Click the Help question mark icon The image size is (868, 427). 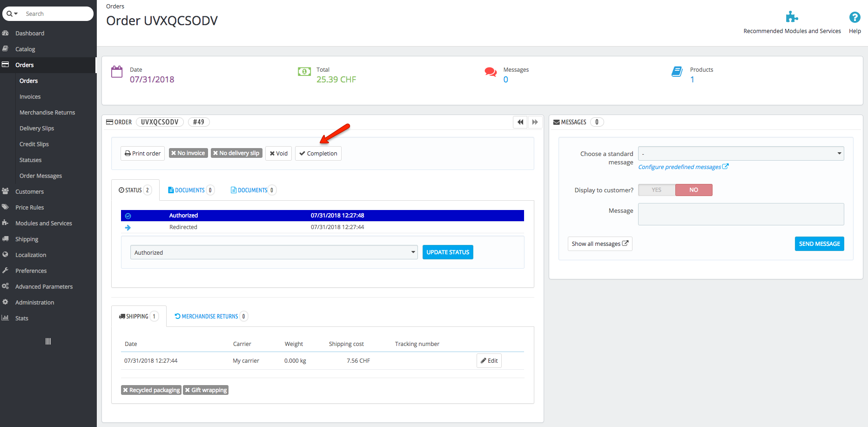(x=855, y=17)
